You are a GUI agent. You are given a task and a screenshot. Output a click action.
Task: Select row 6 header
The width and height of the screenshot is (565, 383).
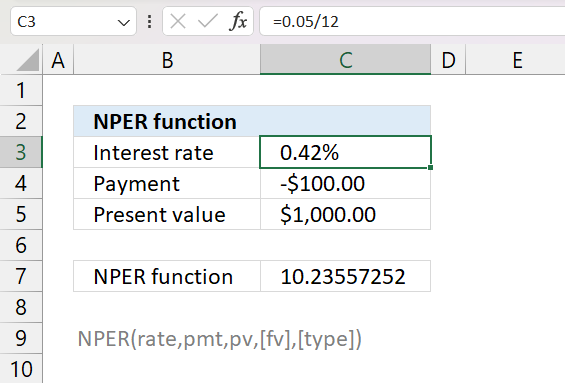pos(21,245)
